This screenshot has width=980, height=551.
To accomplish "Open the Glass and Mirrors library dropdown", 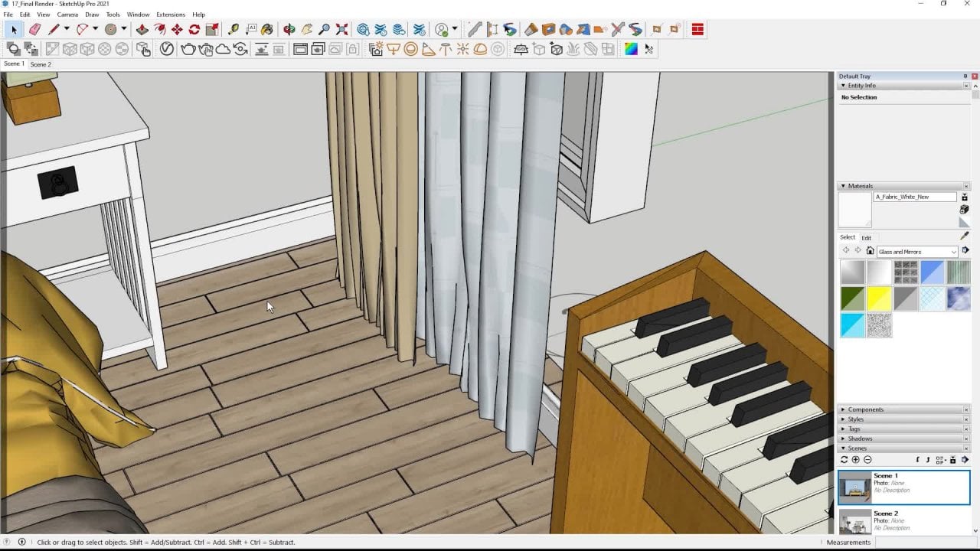I will pos(954,252).
